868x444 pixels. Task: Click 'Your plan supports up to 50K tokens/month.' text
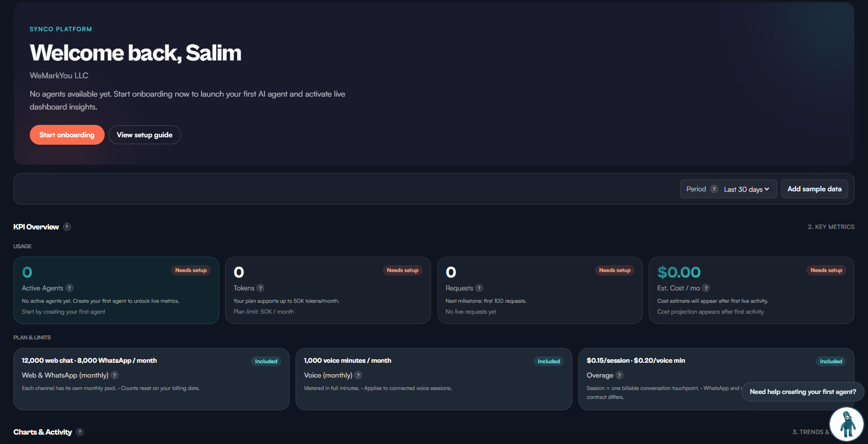click(287, 301)
